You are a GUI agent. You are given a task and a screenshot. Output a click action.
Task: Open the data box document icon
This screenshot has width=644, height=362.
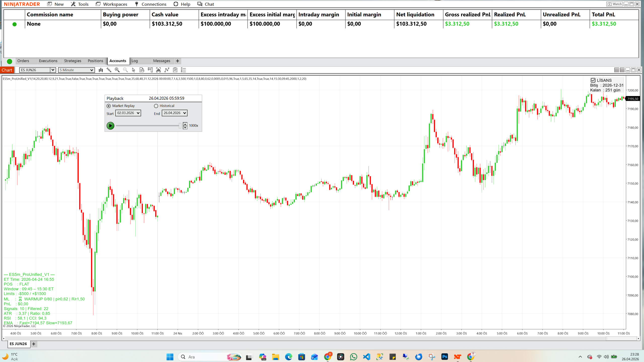142,70
